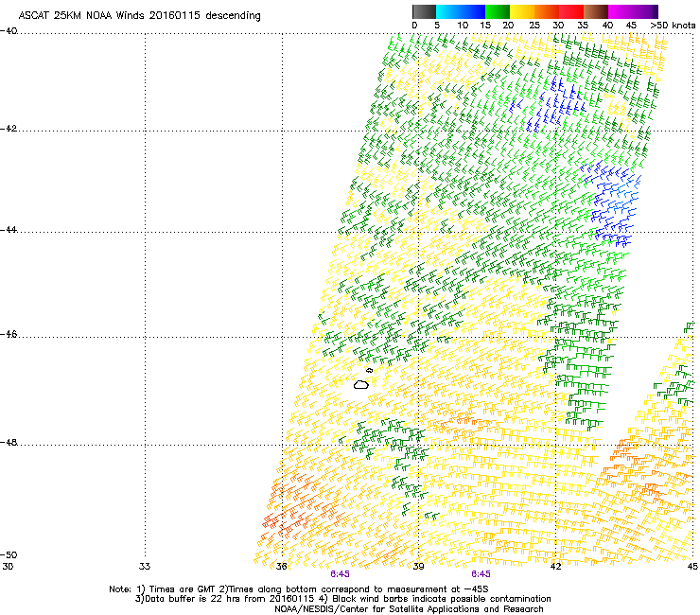The height and width of the screenshot is (615, 700).
Task: Click the latitude axis label '-44'
Action: tap(9, 230)
